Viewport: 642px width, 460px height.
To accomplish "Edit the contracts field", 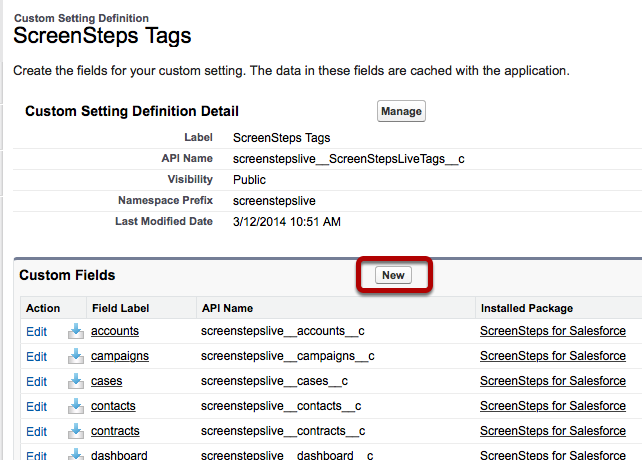I will coord(36,431).
